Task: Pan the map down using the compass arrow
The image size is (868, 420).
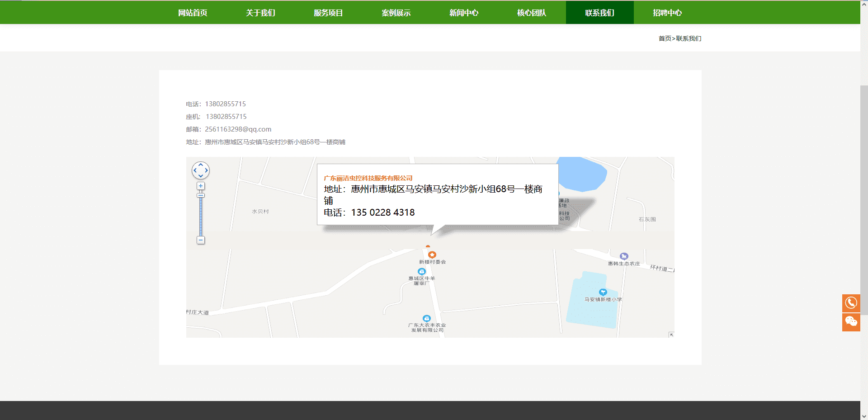Action: (x=201, y=176)
